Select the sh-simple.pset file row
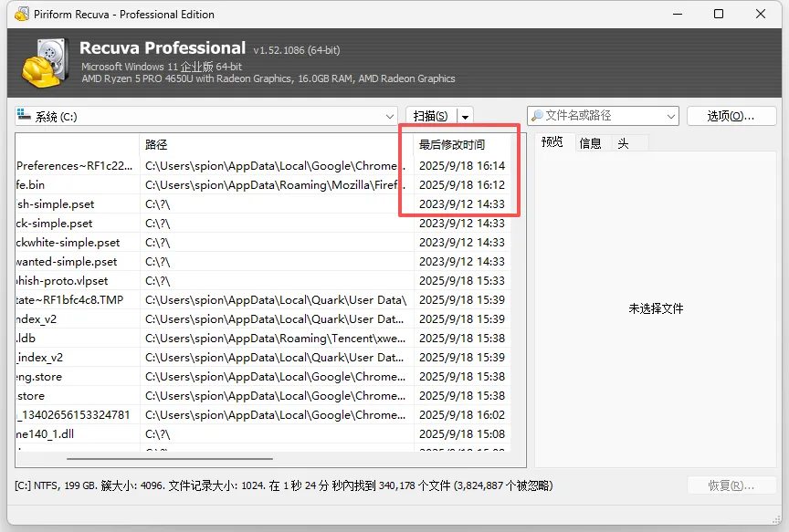This screenshot has width=789, height=532. tap(263, 204)
